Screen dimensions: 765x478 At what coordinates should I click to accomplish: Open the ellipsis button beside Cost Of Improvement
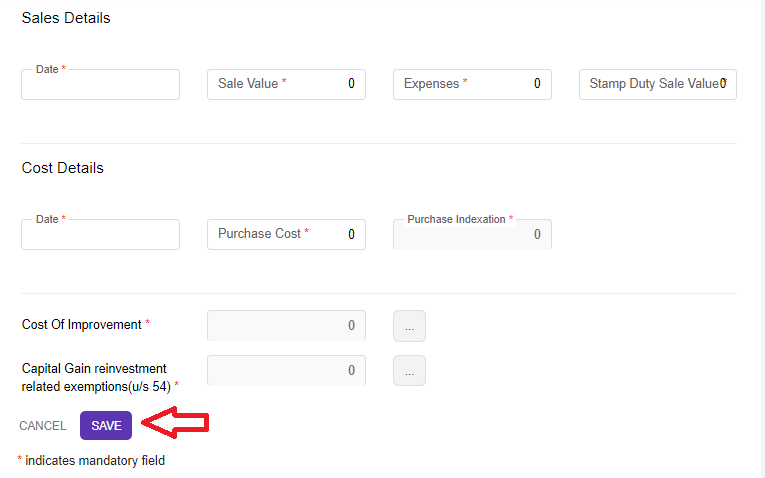click(x=409, y=326)
